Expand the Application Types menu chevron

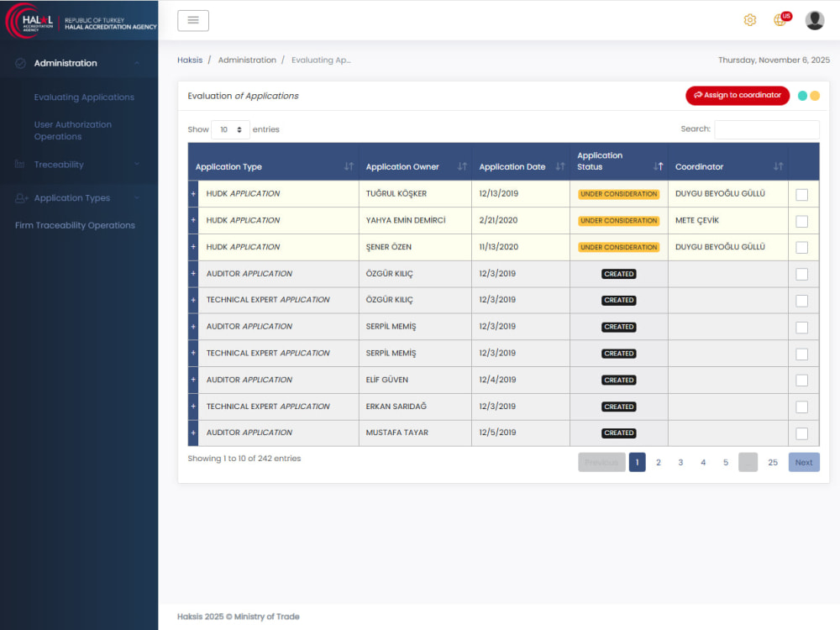(137, 197)
